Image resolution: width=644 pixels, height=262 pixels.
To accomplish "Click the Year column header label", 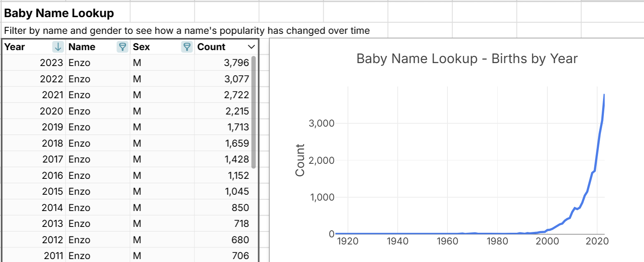I will pyautogui.click(x=15, y=47).
